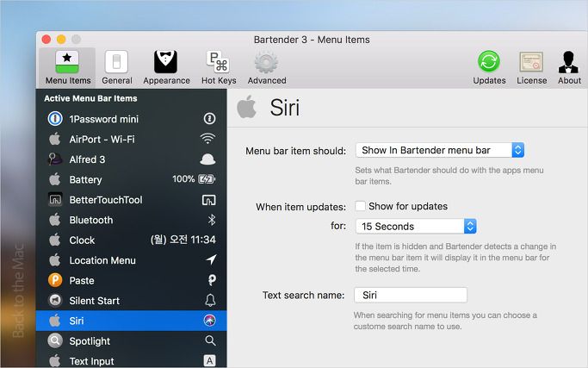Image resolution: width=588 pixels, height=368 pixels.
Task: Open the Advanced settings tab
Action: (267, 68)
